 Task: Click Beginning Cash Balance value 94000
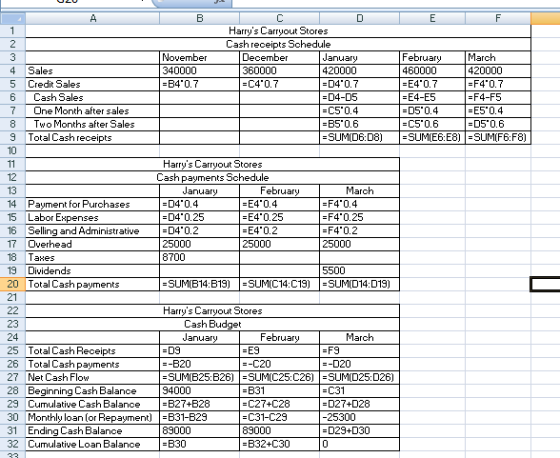pyautogui.click(x=199, y=391)
